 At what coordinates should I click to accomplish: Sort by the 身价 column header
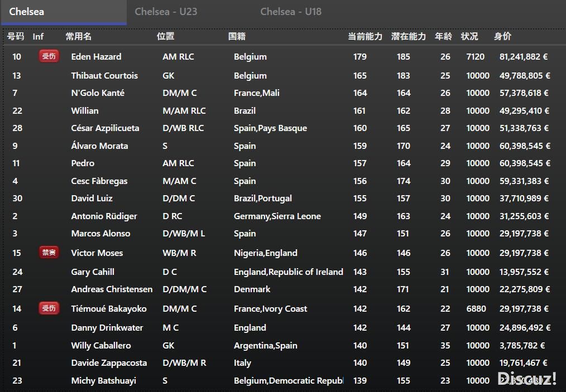point(502,36)
